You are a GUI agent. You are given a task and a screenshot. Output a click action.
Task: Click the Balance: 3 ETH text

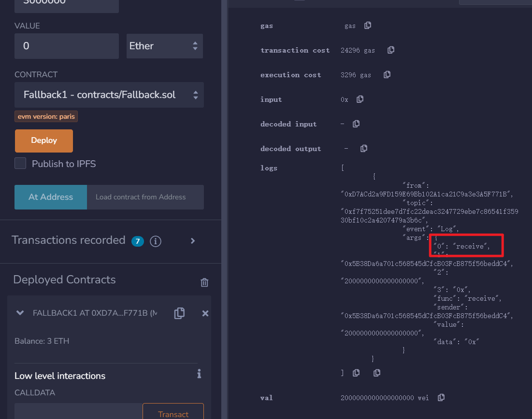(x=42, y=341)
